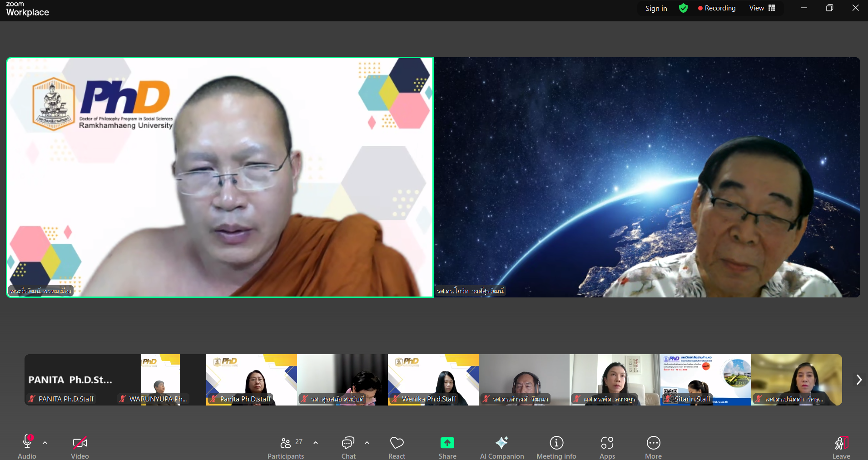Click muted mic icon on WARUNYUPA thumbnail
868x460 pixels.
123,399
